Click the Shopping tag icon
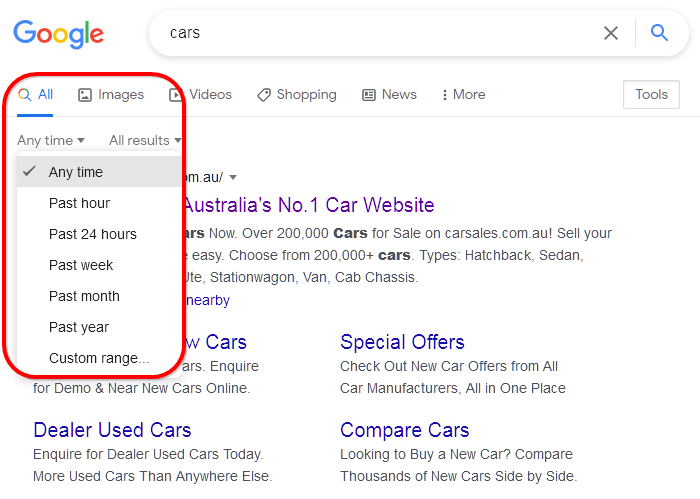 [x=264, y=95]
